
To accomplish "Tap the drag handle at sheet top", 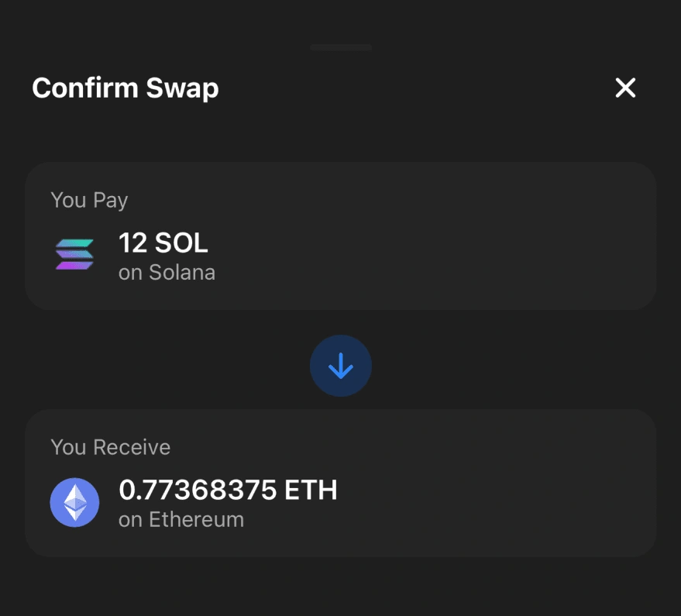I will (x=341, y=48).
